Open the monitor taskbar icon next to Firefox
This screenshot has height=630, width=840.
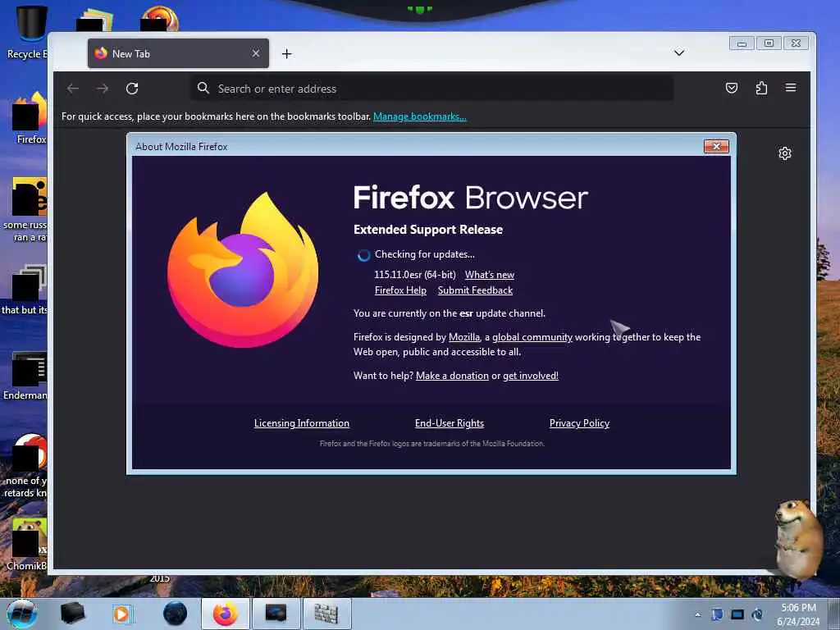pos(276,614)
